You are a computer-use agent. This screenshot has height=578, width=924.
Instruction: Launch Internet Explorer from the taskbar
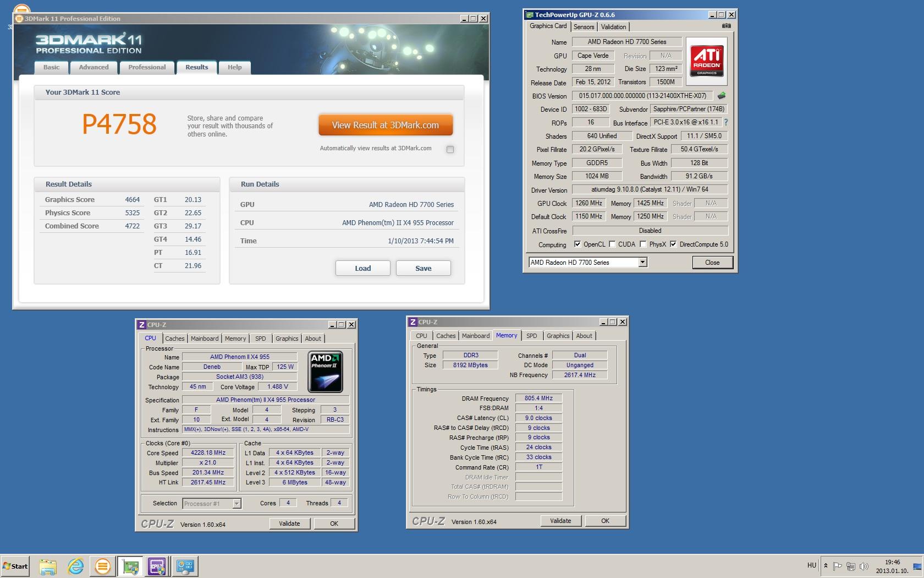[x=75, y=566]
